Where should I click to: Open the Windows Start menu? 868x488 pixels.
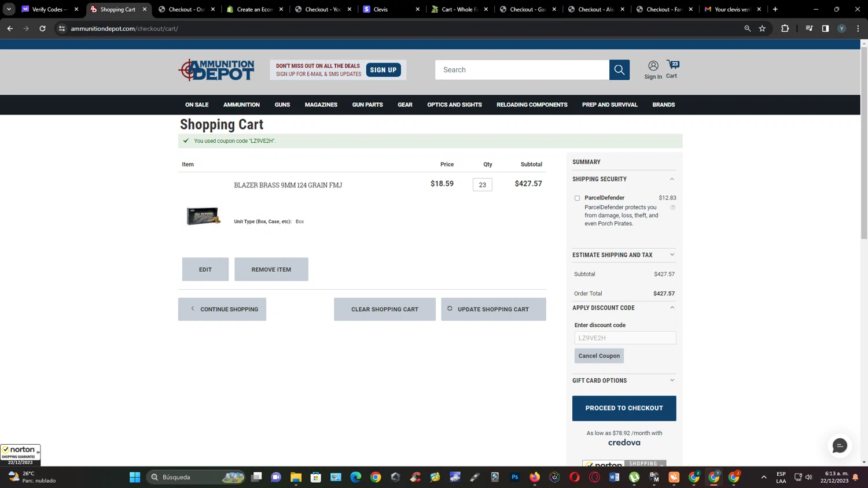[x=135, y=477]
